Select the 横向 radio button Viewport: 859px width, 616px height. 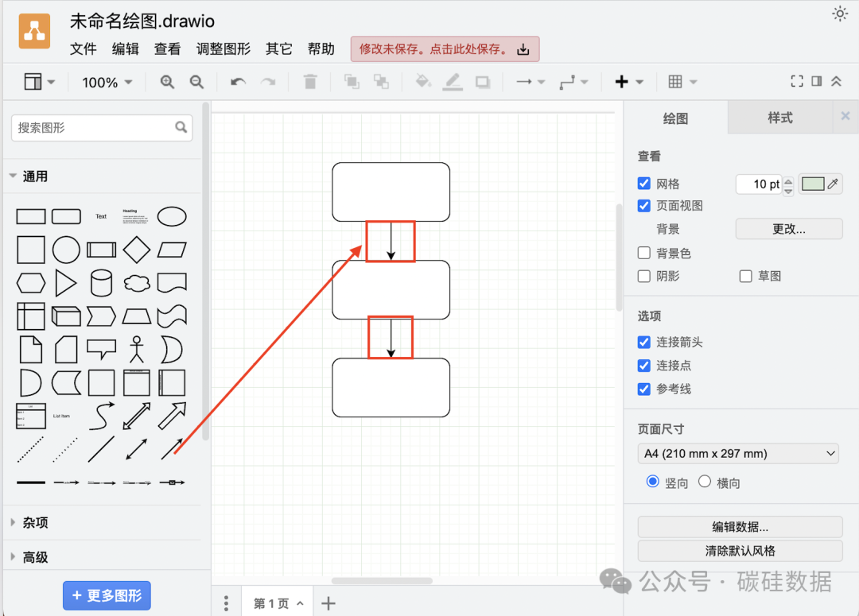705,482
